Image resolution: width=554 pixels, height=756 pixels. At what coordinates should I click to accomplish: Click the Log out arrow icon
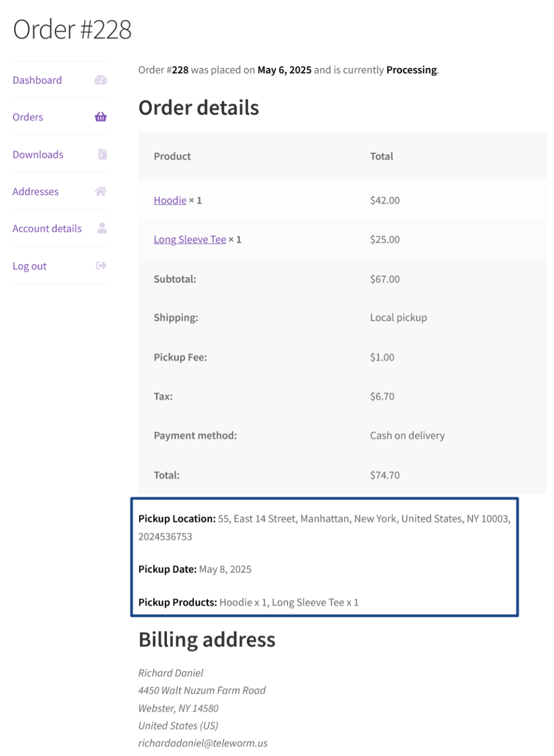(101, 266)
